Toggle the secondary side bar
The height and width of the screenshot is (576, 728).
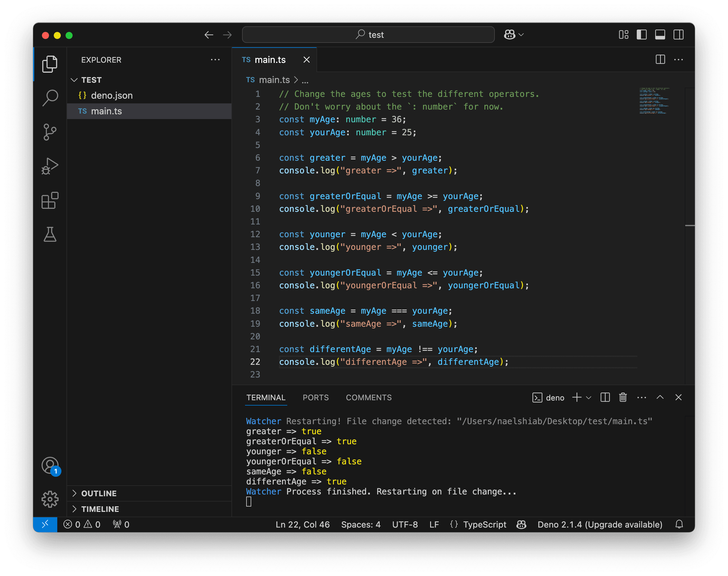(678, 35)
